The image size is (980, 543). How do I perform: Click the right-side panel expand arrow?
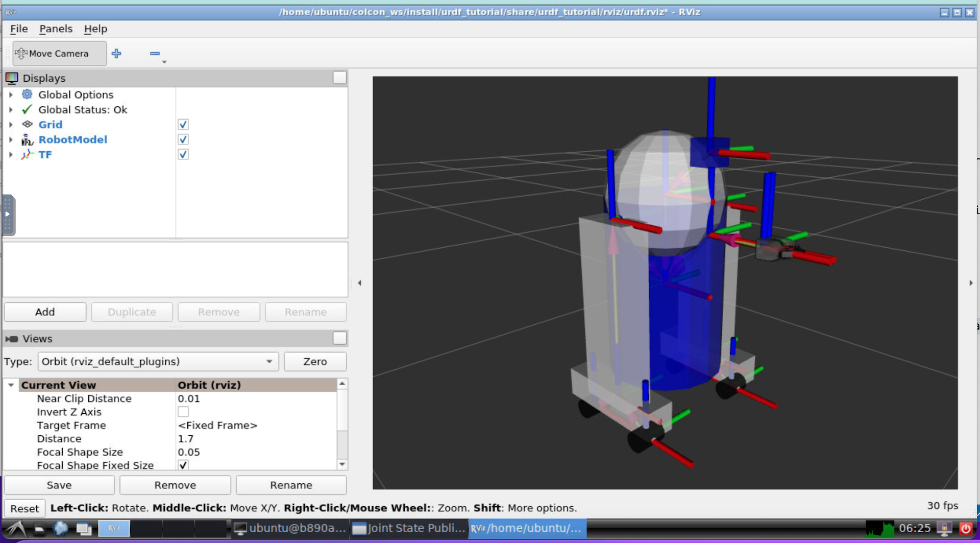tap(971, 283)
